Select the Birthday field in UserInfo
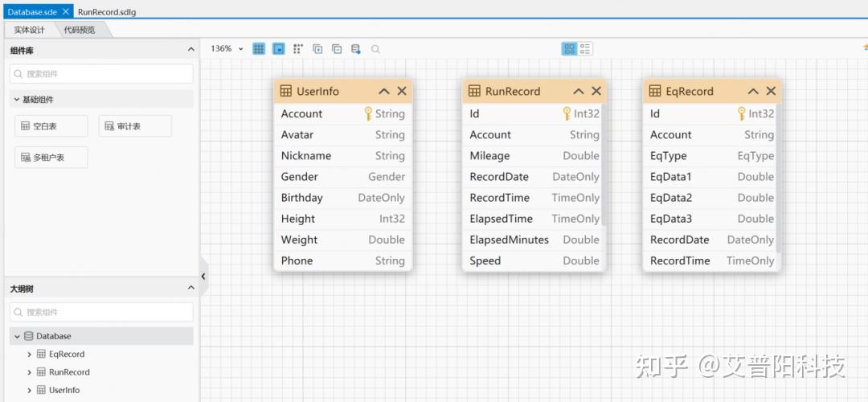 click(342, 199)
